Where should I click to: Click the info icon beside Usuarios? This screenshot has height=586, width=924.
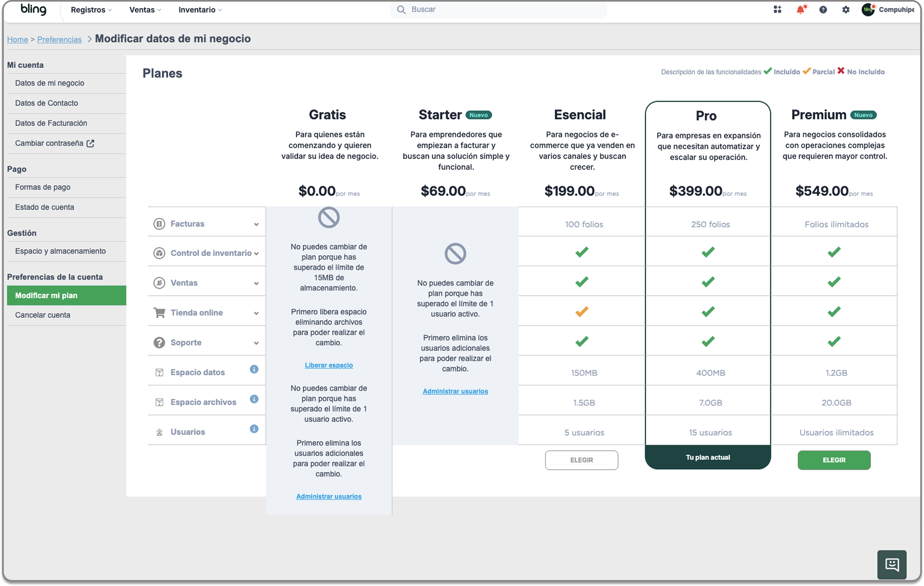pos(254,429)
